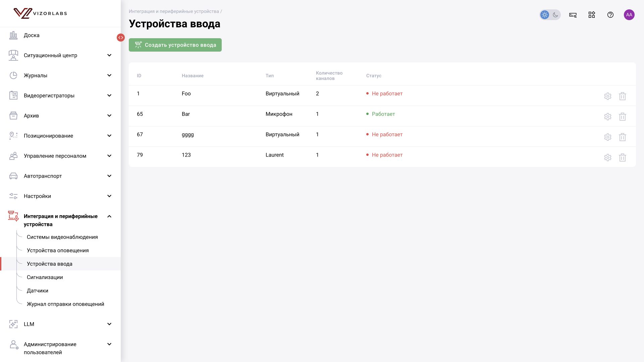Open the AA user avatar menu

[629, 15]
